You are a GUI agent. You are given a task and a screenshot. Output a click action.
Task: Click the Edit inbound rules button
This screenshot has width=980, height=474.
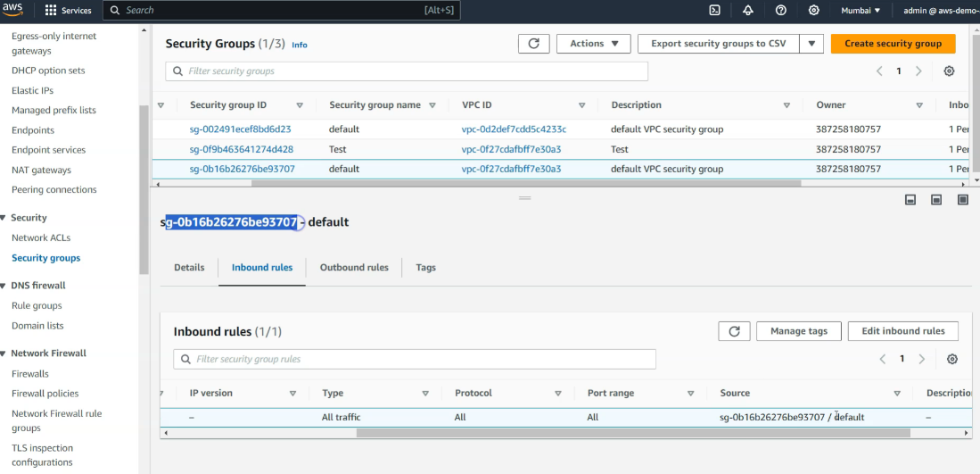coord(902,331)
